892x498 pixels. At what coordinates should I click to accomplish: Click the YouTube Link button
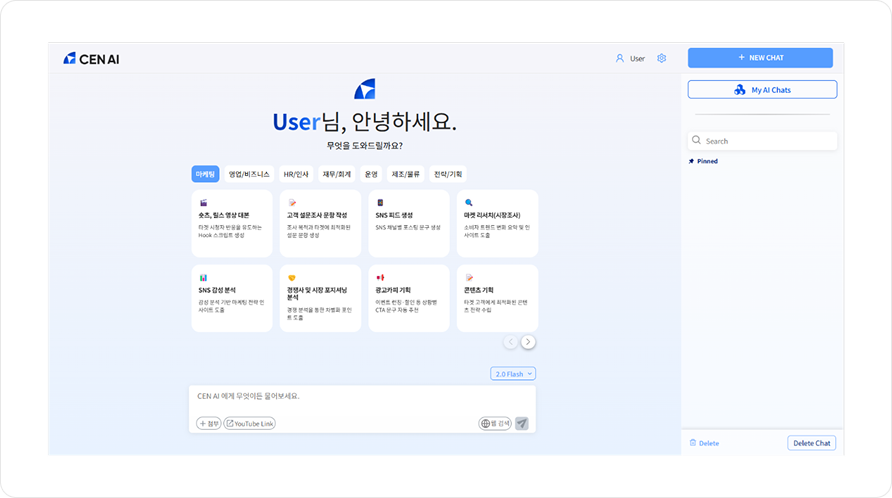click(x=249, y=423)
